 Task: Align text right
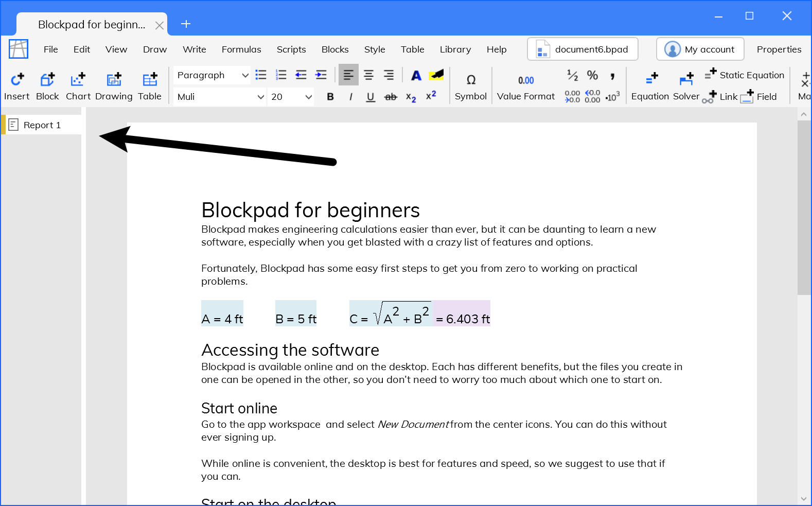(x=389, y=75)
